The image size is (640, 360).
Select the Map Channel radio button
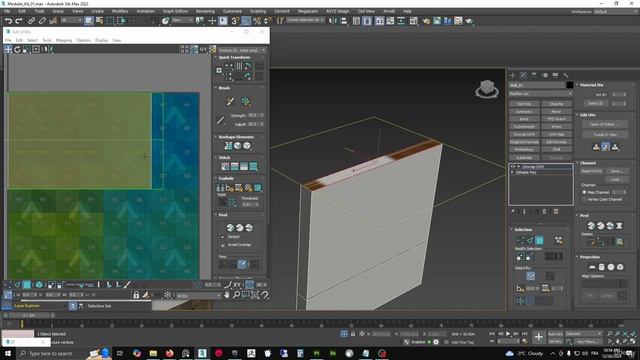click(x=584, y=192)
